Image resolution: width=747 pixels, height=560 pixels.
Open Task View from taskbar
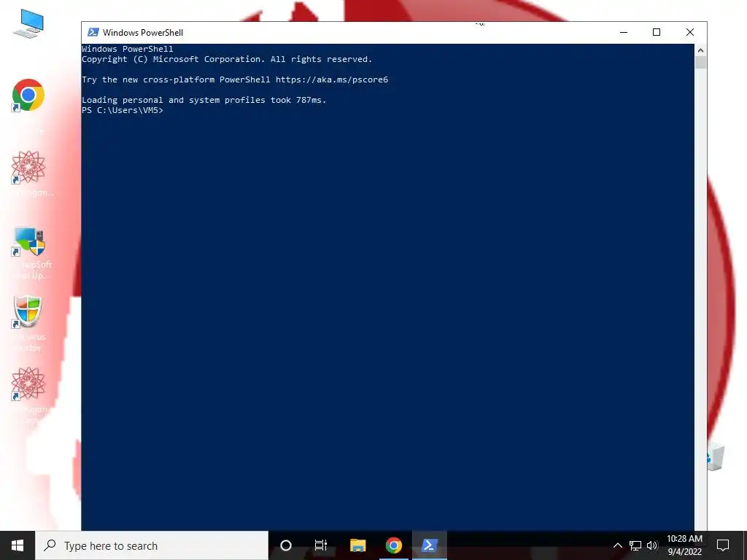pos(321,545)
